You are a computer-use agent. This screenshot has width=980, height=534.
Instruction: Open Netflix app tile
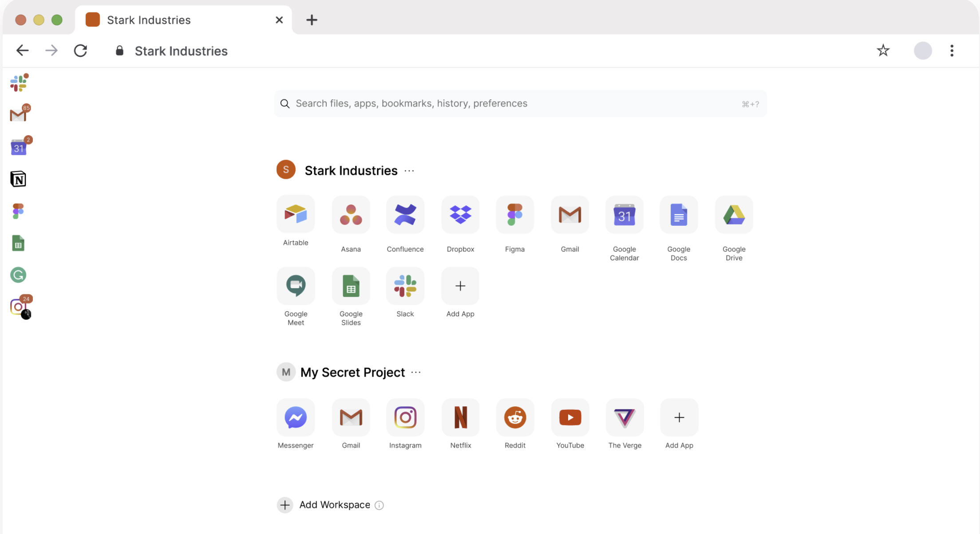click(x=460, y=417)
